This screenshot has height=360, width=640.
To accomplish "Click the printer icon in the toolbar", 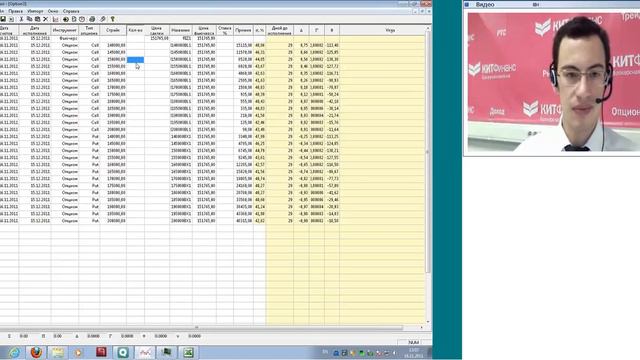I will [92, 19].
